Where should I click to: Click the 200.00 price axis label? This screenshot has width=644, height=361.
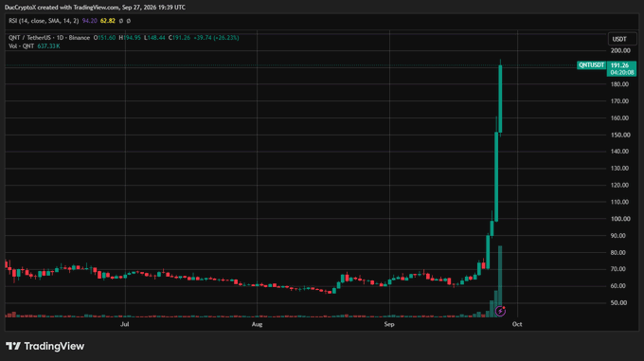click(x=620, y=50)
